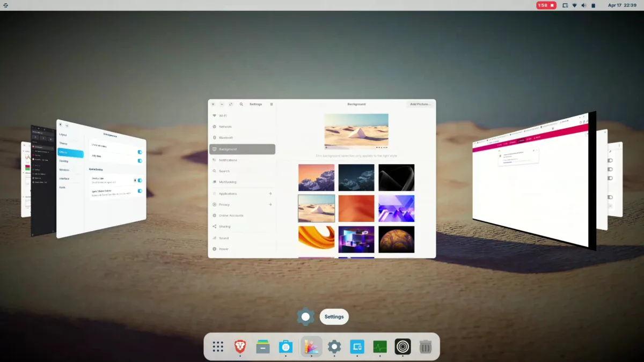Click the battery indicator in top bar
644x362 pixels.
click(x=594, y=5)
